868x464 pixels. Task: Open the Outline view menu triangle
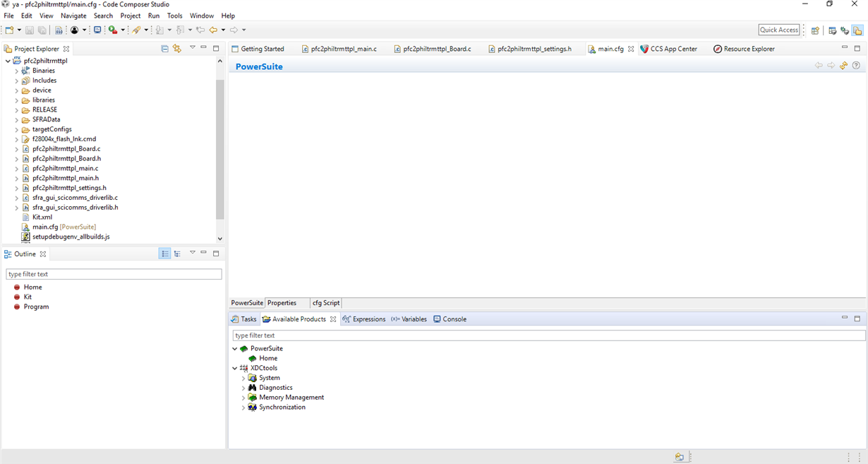(192, 252)
